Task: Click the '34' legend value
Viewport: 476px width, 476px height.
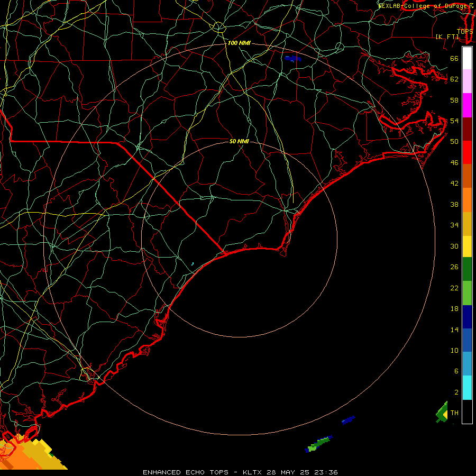Action: [x=454, y=225]
